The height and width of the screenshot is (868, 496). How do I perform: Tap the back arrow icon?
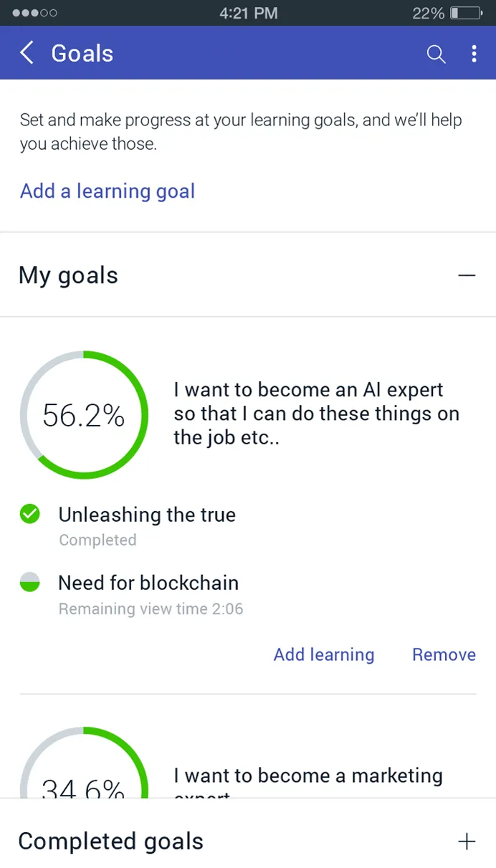pyautogui.click(x=27, y=53)
